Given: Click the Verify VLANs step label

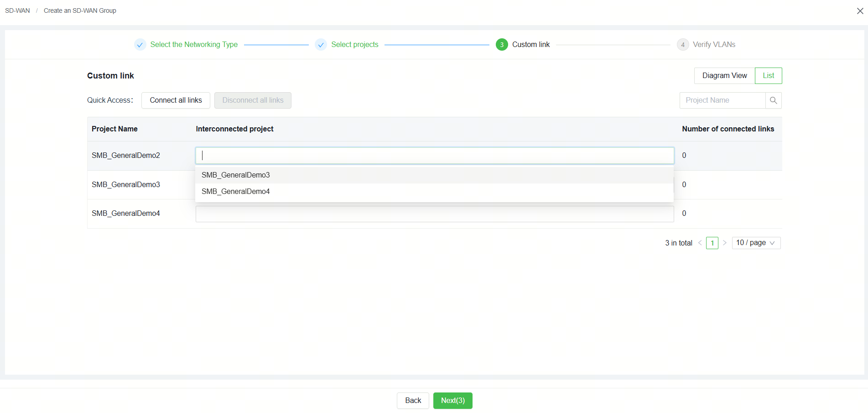Looking at the screenshot, I should click(x=714, y=45).
